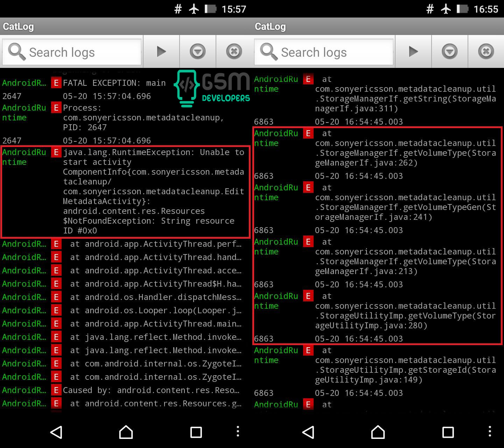Viewport: 504px width, 448px height.
Task: Focus the right Search logs field
Action: tap(324, 52)
